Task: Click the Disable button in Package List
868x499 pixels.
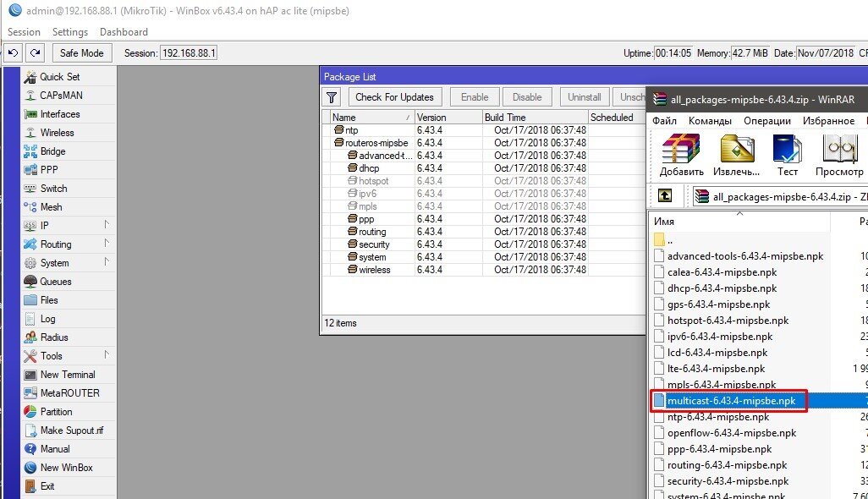Action: [527, 97]
